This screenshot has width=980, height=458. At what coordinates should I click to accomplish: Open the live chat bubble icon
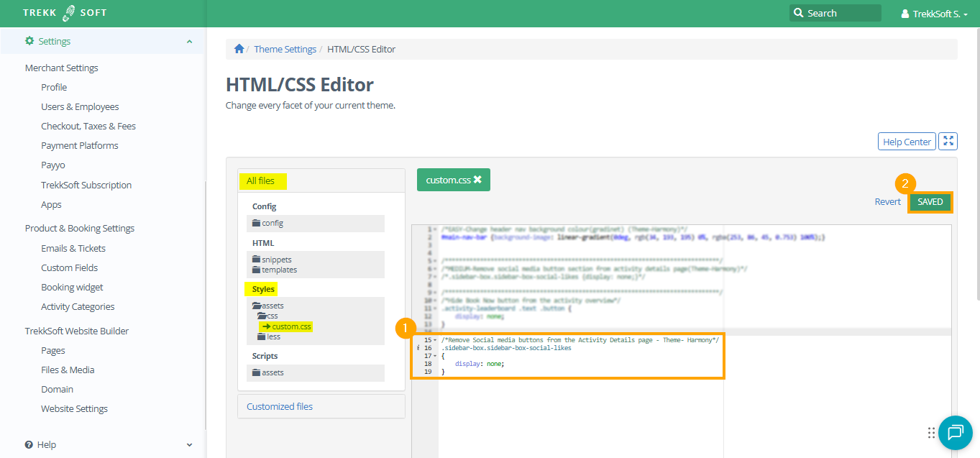coord(955,432)
